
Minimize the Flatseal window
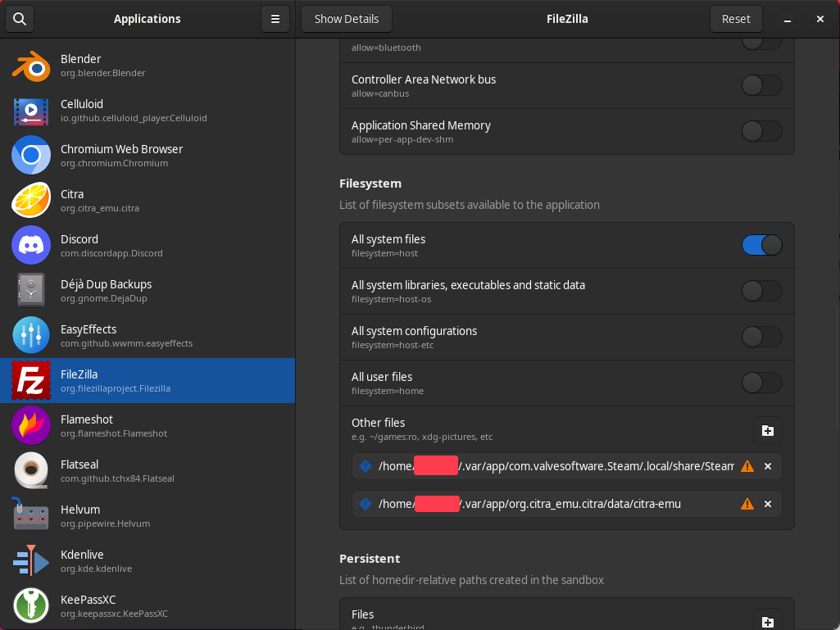(787, 20)
